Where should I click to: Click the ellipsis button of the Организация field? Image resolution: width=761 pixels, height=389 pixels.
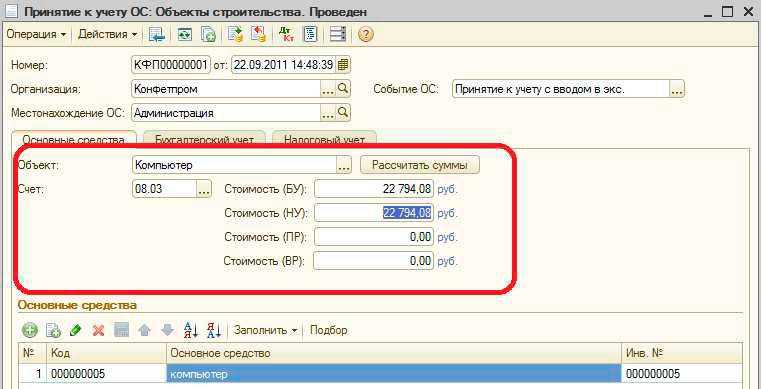(x=329, y=88)
